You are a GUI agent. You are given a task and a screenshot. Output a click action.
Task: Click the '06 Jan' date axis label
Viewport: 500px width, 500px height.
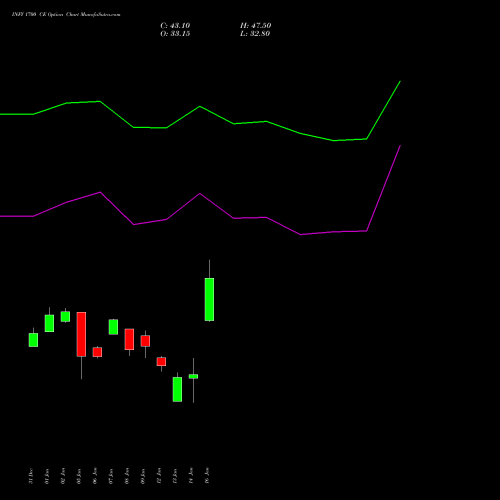pos(95,476)
